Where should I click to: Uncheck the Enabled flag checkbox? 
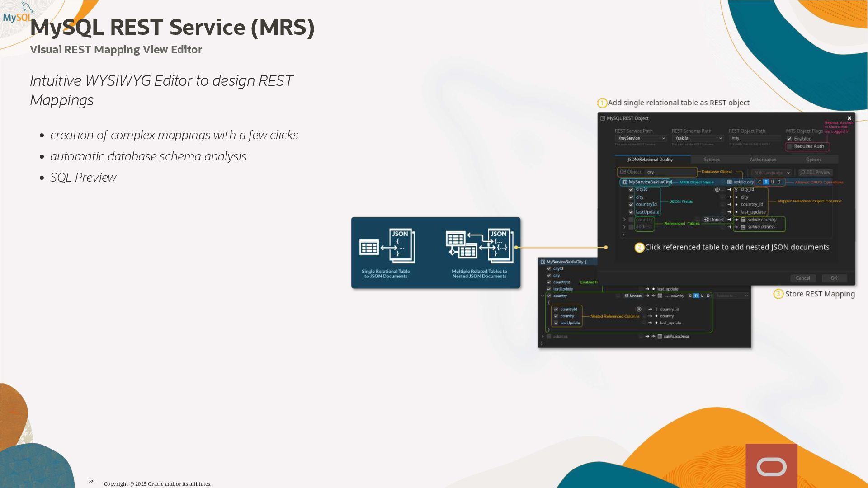789,139
